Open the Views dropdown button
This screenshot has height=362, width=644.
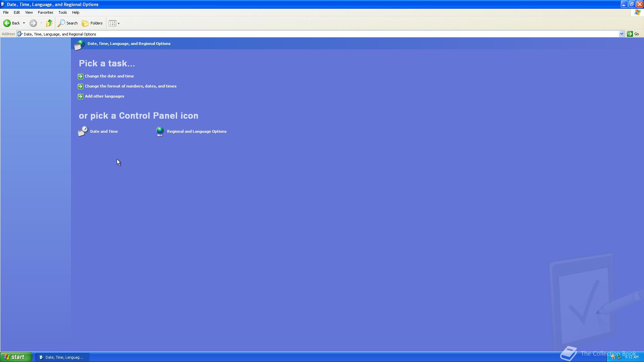click(114, 23)
